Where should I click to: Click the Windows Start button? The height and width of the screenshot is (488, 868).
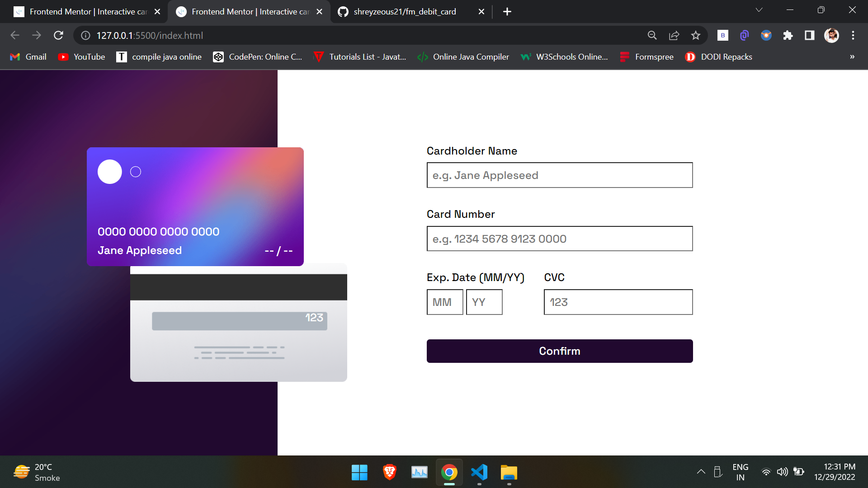pos(359,472)
